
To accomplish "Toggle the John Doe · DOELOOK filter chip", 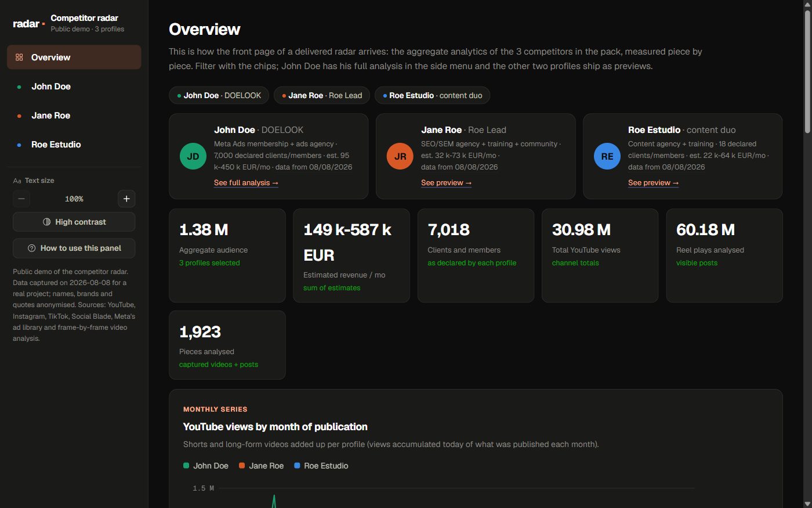I will pyautogui.click(x=219, y=95).
